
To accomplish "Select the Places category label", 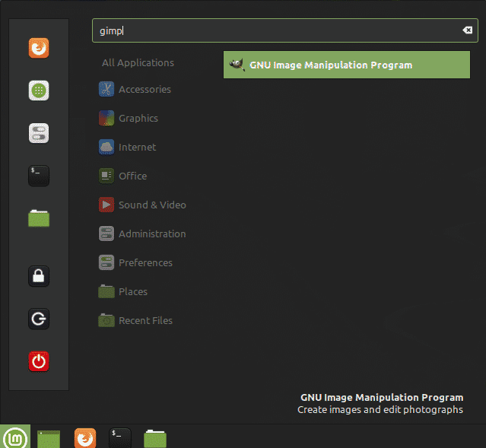I will tap(133, 291).
